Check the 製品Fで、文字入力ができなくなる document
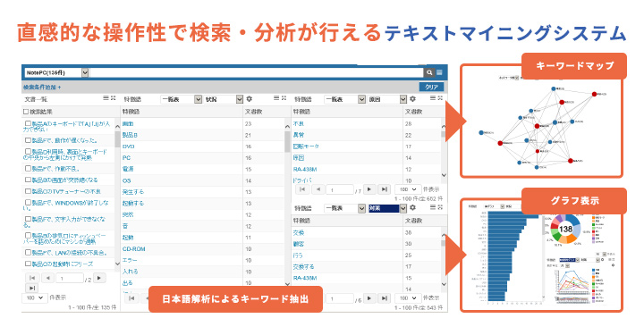Viewport: 644px width, 335px height. tap(28, 219)
